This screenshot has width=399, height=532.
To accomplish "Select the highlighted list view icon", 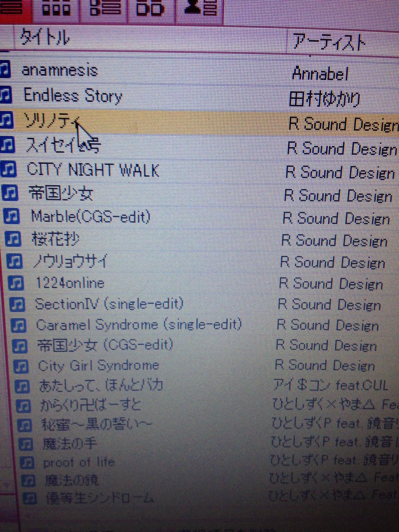I will (13, 9).
